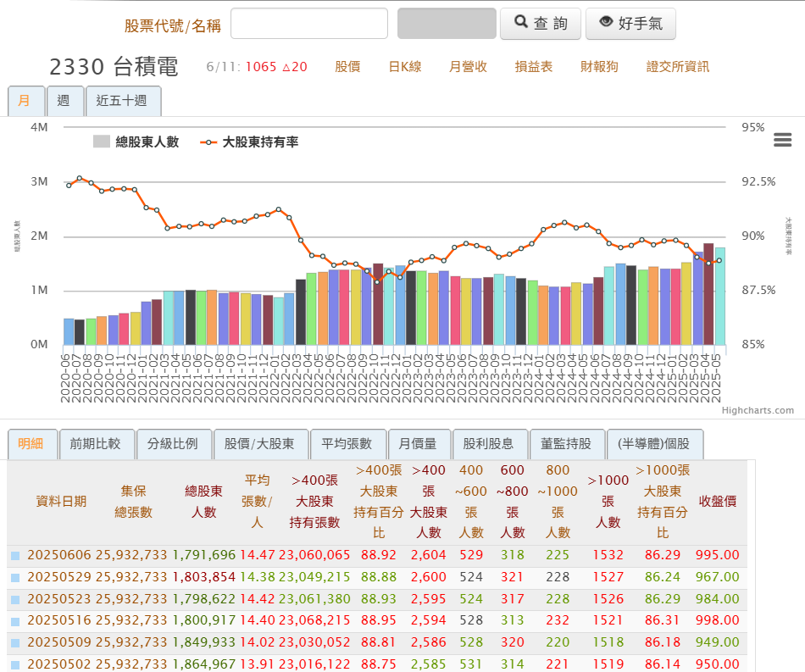The width and height of the screenshot is (805, 672).
Task: Switch to the 股價/大股東 tab
Action: (x=261, y=444)
